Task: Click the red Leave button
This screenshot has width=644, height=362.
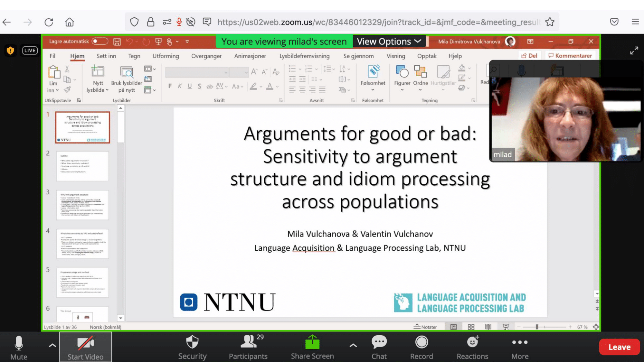Action: 619,347
